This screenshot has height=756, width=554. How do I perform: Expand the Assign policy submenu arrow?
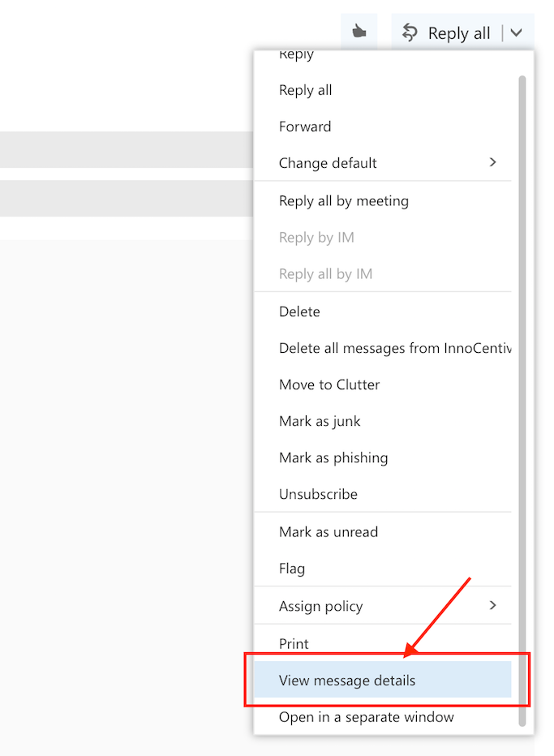(492, 605)
